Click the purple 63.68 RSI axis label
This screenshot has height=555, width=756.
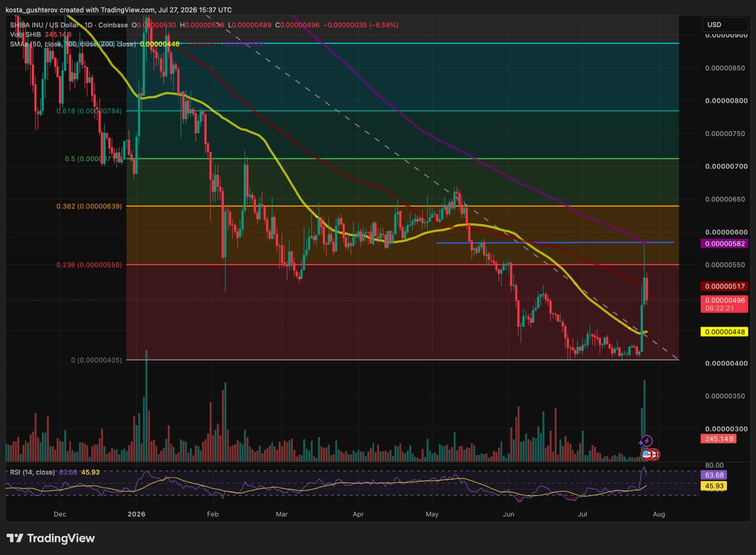(713, 475)
